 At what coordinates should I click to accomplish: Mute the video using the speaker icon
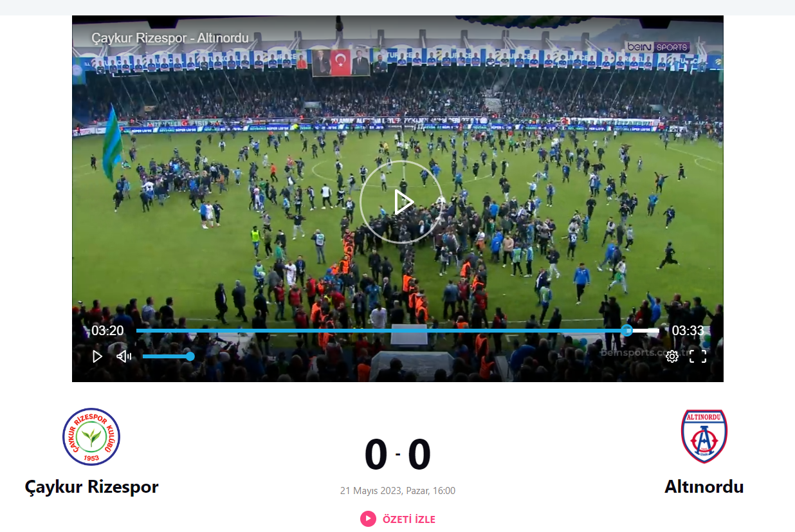123,356
